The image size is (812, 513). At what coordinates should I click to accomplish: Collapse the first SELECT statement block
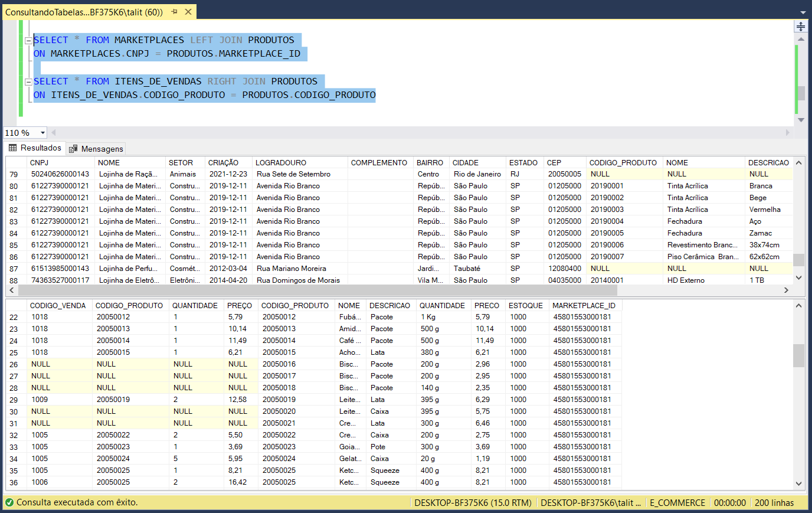pyautogui.click(x=28, y=40)
